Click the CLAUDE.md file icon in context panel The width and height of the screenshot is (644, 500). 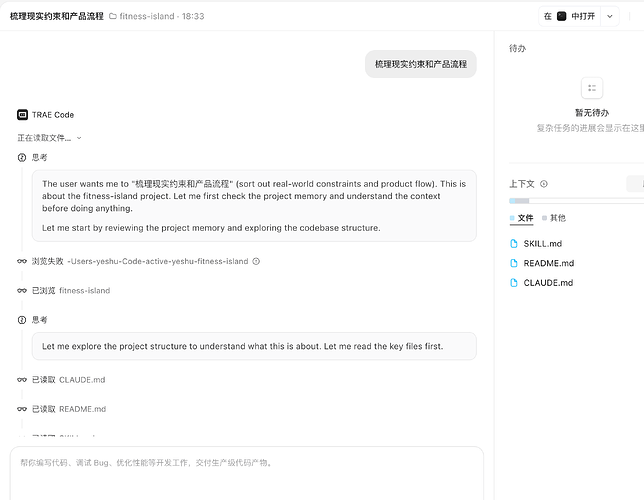click(514, 283)
